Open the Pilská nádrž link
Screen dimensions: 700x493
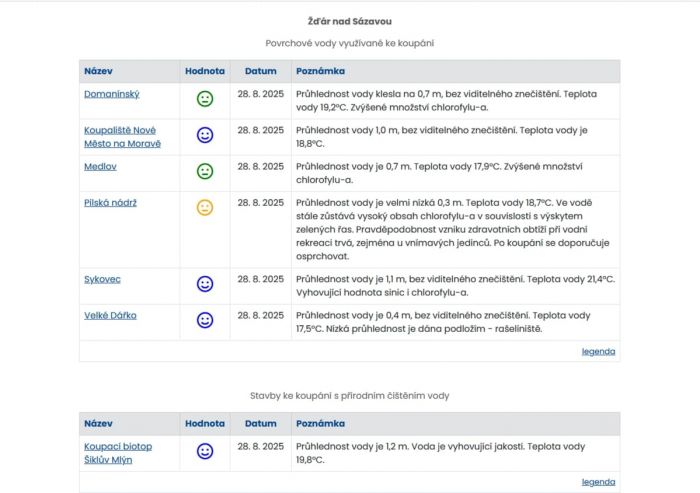[x=110, y=203]
